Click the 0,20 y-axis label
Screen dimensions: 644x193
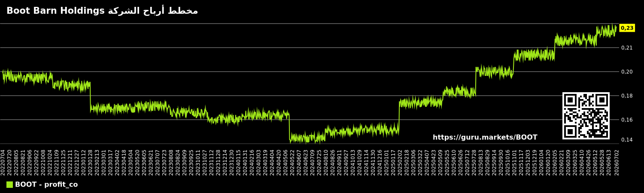pos(627,72)
